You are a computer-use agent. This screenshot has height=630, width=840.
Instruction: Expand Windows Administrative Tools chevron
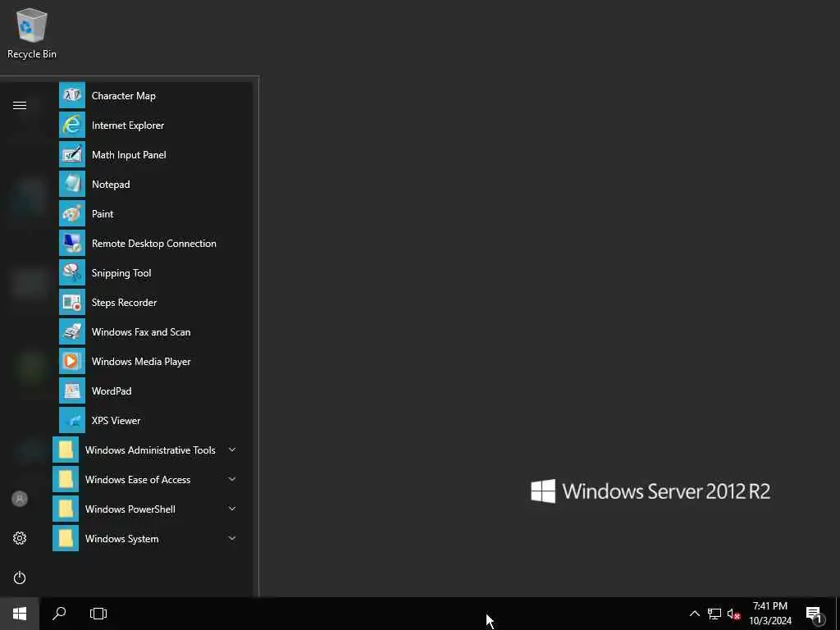click(x=232, y=450)
